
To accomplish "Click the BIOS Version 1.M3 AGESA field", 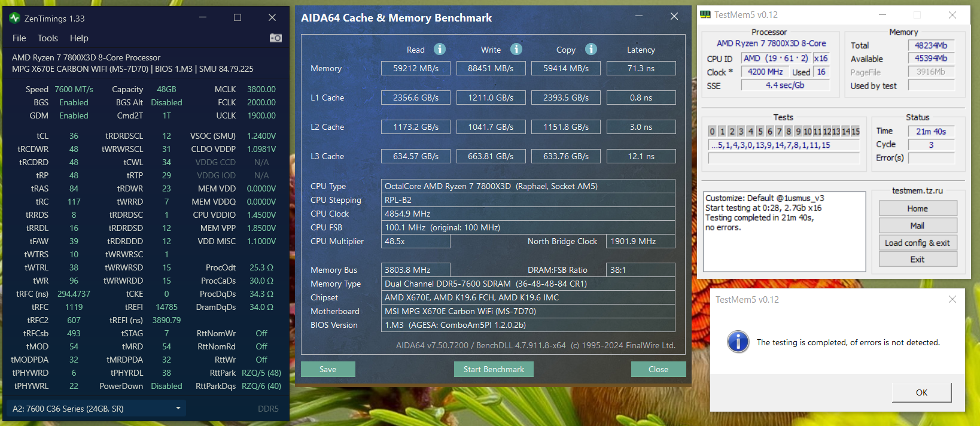I will pyautogui.click(x=528, y=325).
